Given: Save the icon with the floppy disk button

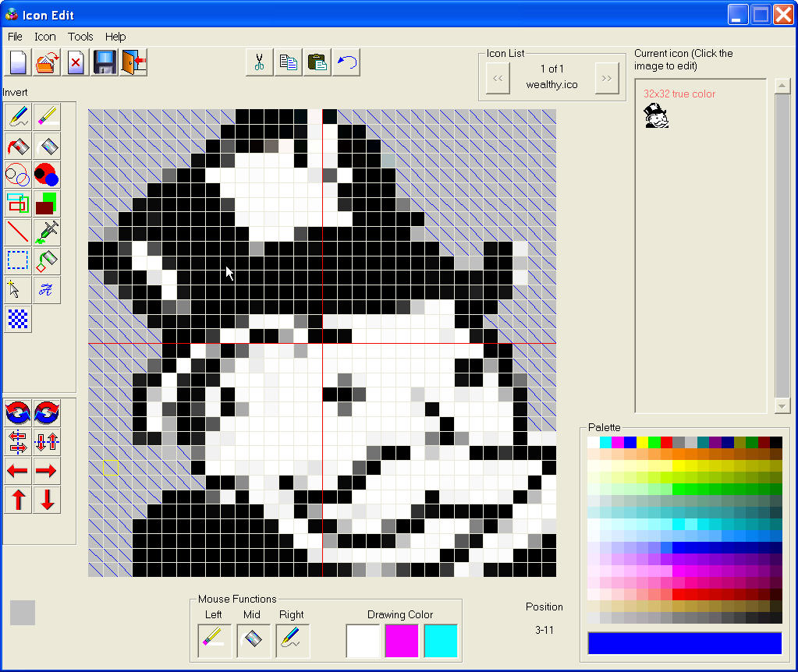Looking at the screenshot, I should [105, 62].
